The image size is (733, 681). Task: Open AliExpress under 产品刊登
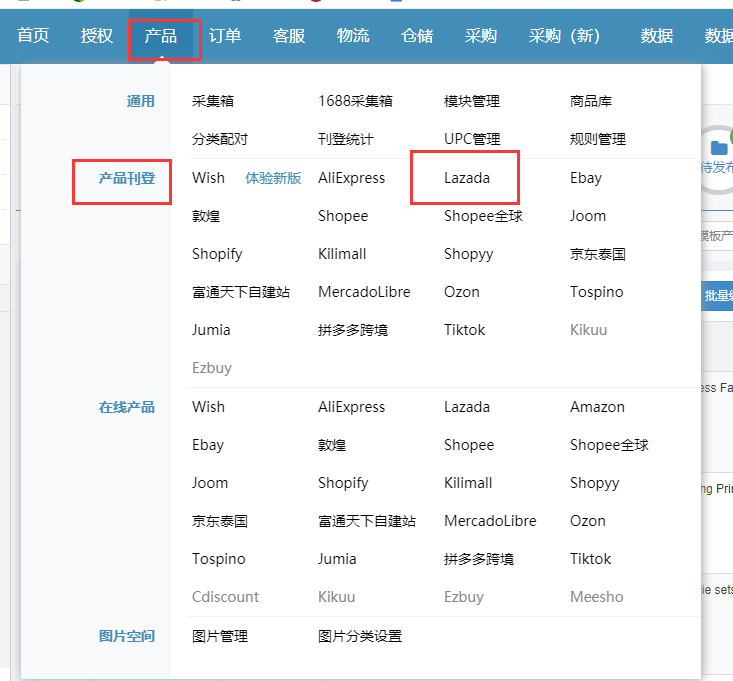(352, 178)
